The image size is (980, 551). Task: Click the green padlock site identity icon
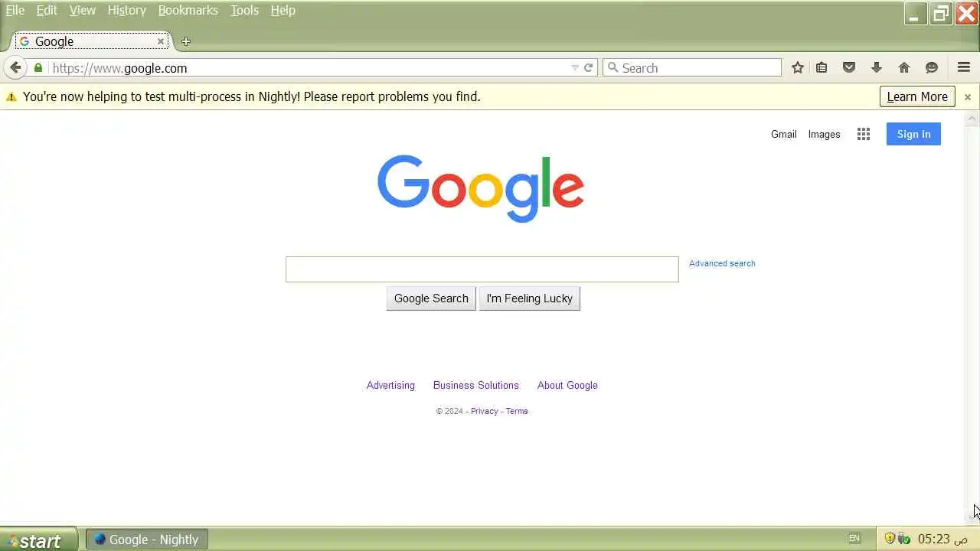[38, 68]
